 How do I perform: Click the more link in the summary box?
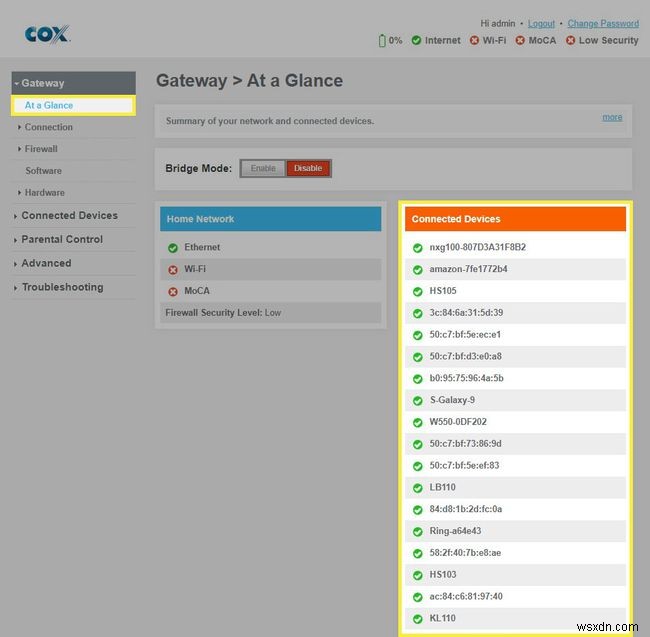click(x=612, y=117)
